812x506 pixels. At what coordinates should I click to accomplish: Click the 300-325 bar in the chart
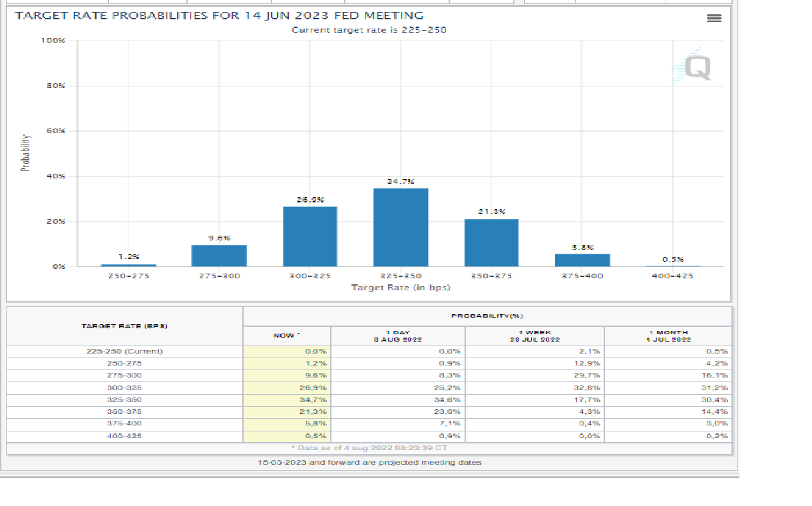[x=310, y=236]
